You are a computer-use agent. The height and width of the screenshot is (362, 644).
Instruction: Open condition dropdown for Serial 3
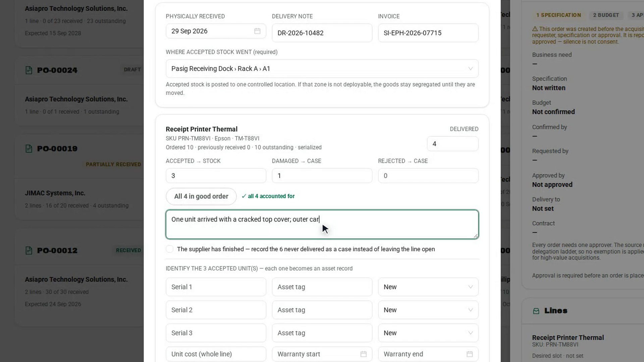click(x=428, y=333)
